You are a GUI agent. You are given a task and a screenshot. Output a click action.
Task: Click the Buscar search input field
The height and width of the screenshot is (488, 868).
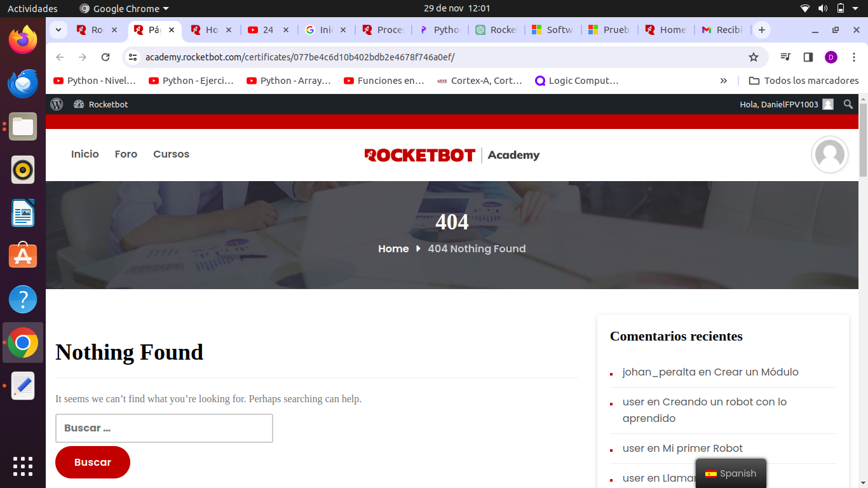tap(164, 428)
